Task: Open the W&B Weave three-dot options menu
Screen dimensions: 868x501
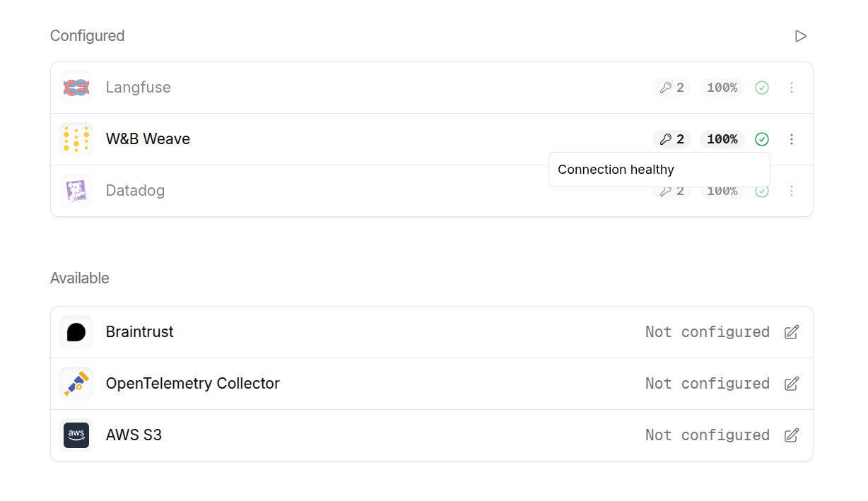Action: 792,139
